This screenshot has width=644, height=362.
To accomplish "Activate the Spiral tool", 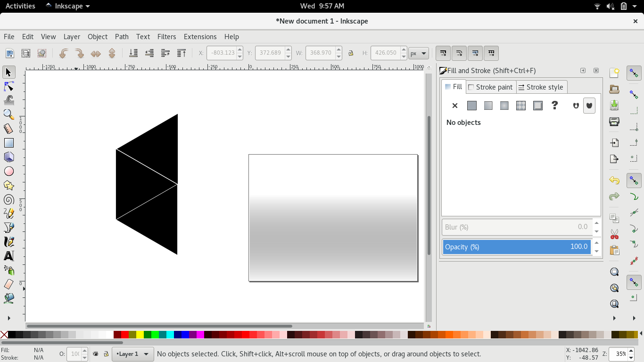I will click(9, 199).
